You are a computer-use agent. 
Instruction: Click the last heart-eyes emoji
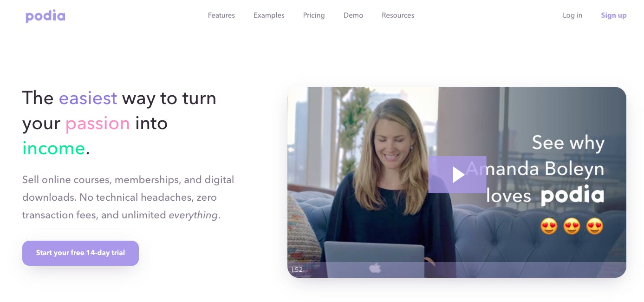[x=594, y=226]
